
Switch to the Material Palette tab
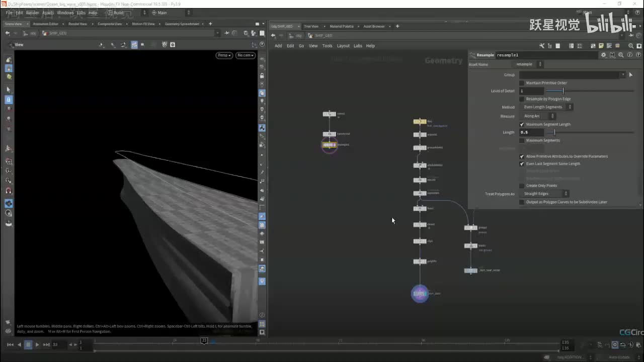click(342, 26)
